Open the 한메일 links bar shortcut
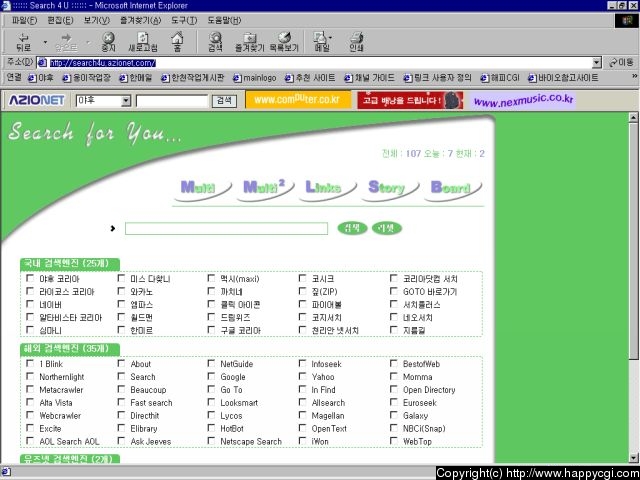Viewport: 640px width, 480px height. coord(136,78)
